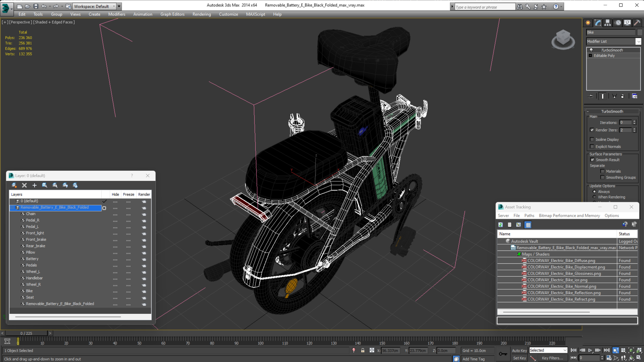Open the MAXScript menu
Viewport: 644px width, 362px height.
click(x=255, y=14)
